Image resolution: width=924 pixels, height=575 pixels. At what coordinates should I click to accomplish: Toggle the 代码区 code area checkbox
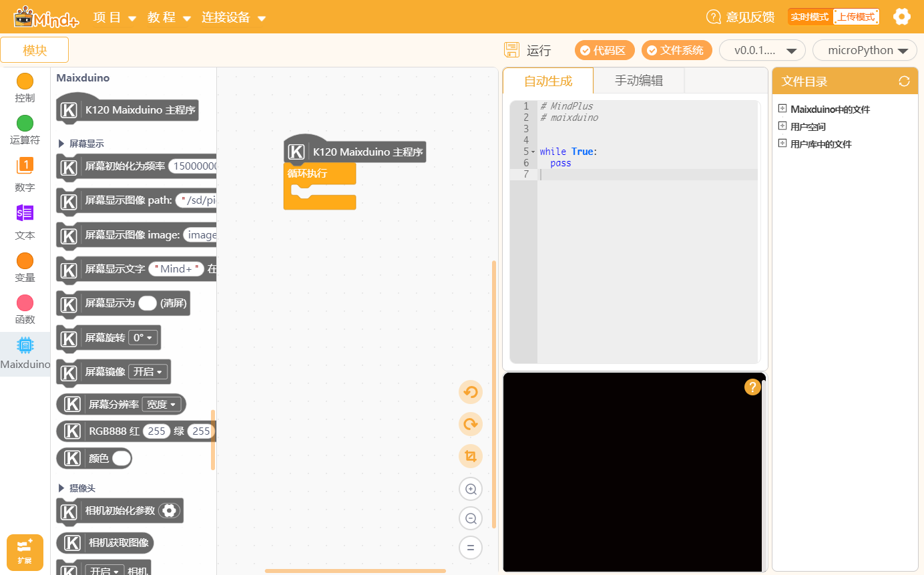pyautogui.click(x=586, y=50)
